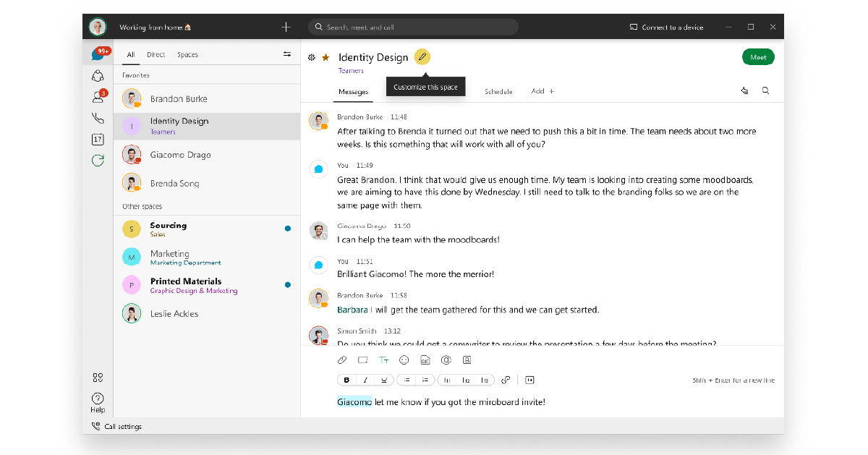Click the Search, meet, and call field
The image size is (868, 455).
[412, 26]
